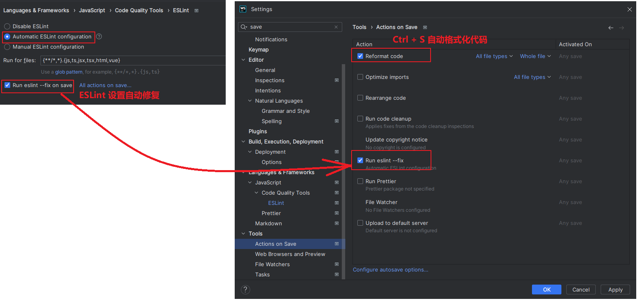This screenshot has width=644, height=303.
Task: Uncheck Reformat code action
Action: coord(360,56)
